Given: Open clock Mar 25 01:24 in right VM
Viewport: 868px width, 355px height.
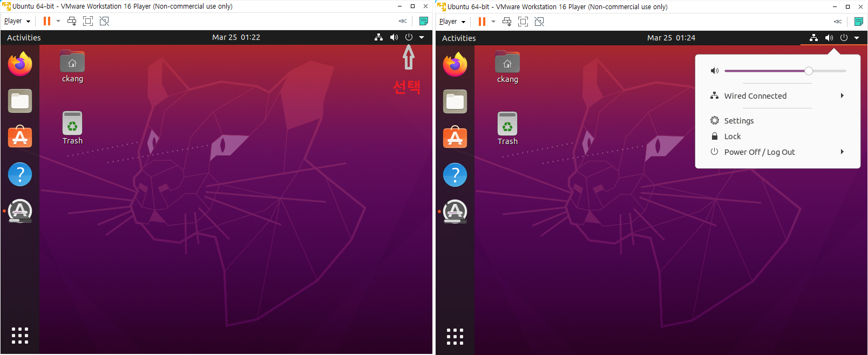Looking at the screenshot, I should pyautogui.click(x=671, y=38).
